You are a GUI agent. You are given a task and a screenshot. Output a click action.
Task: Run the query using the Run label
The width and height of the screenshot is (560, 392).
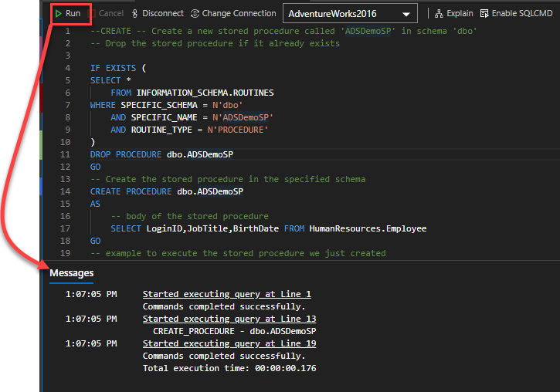[x=73, y=14]
